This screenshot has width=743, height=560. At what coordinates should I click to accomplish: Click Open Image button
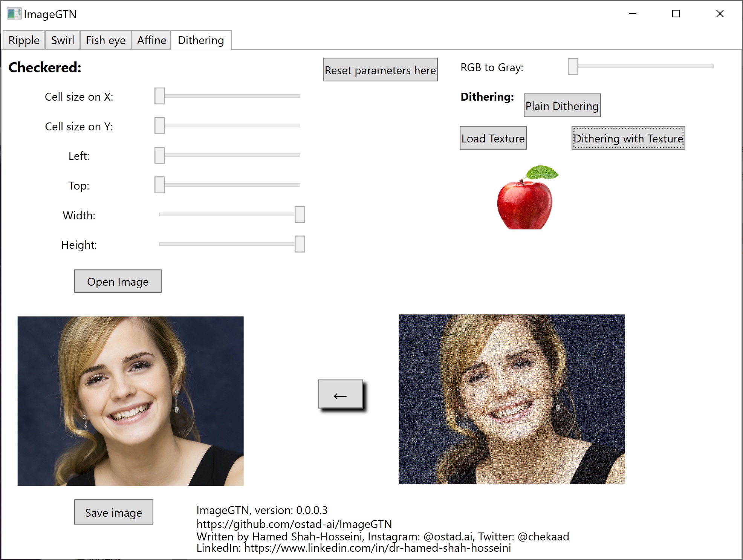118,282
